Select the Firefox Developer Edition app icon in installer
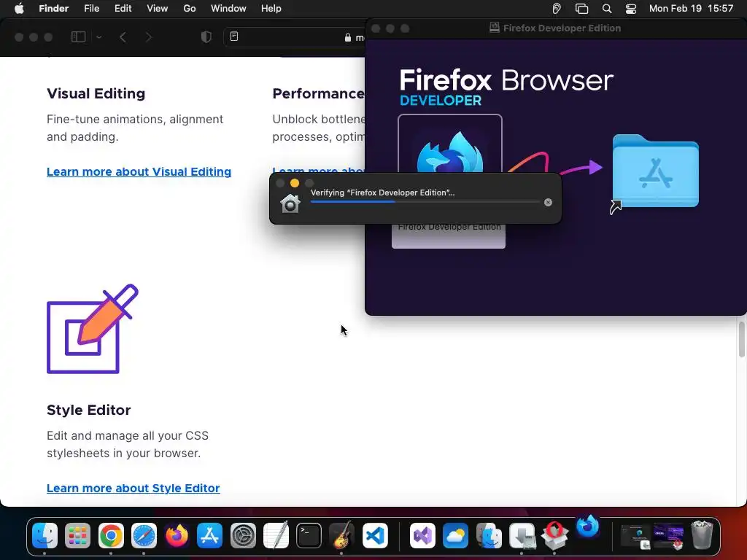747x560 pixels. (449, 152)
